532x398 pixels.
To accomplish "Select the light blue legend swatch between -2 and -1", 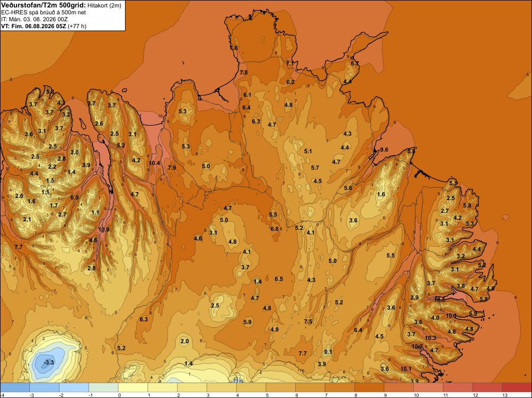I will tap(74, 387).
